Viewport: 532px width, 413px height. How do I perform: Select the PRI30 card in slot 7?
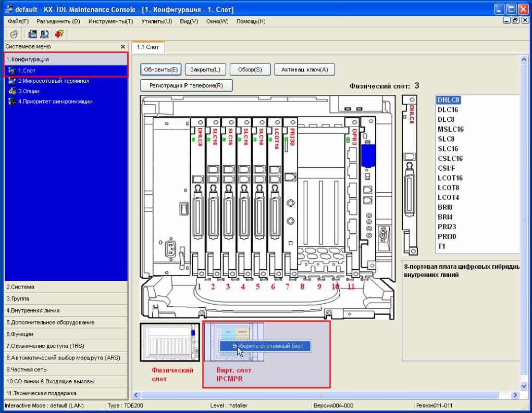(290, 198)
